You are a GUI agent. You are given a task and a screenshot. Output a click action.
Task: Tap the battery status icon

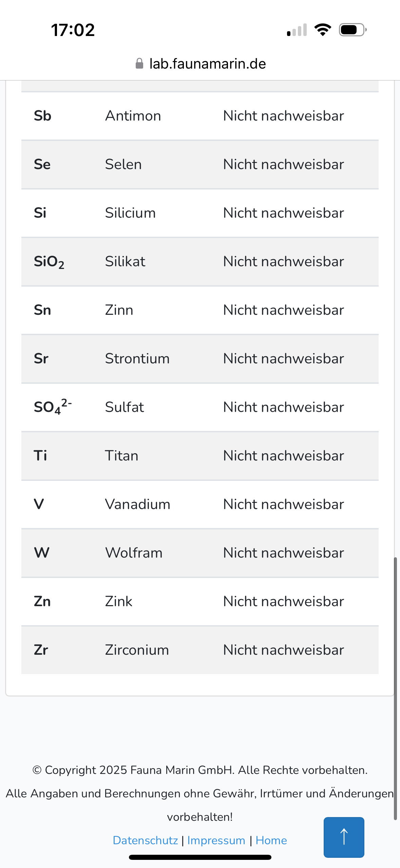pos(353,30)
